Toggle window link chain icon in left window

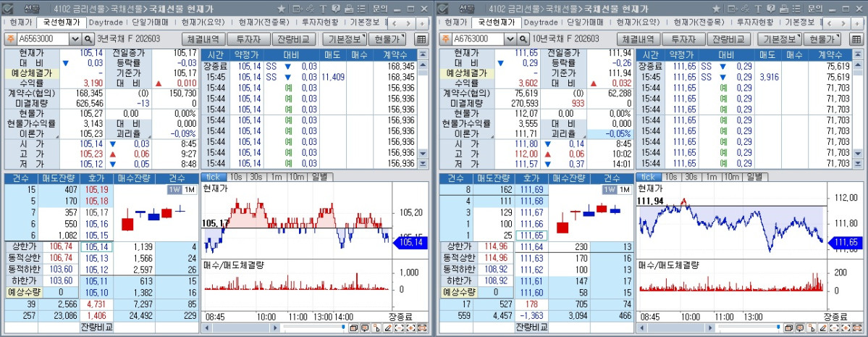(310, 9)
